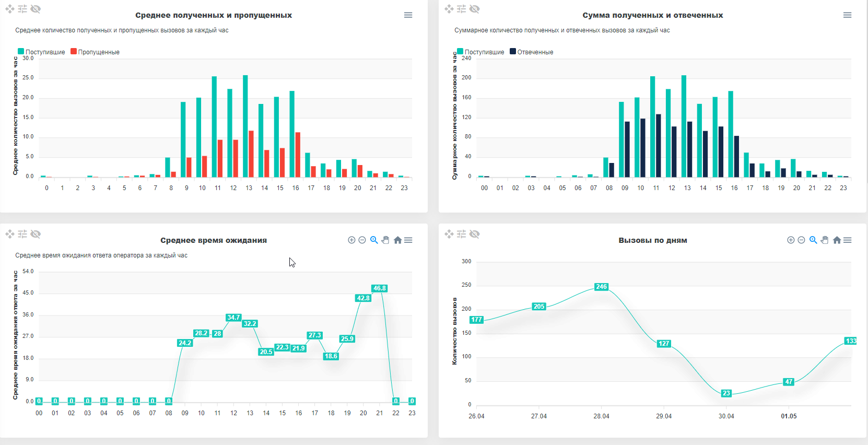Click move icon on Вызовы по дням panel
This screenshot has height=445, width=868.
(x=449, y=234)
